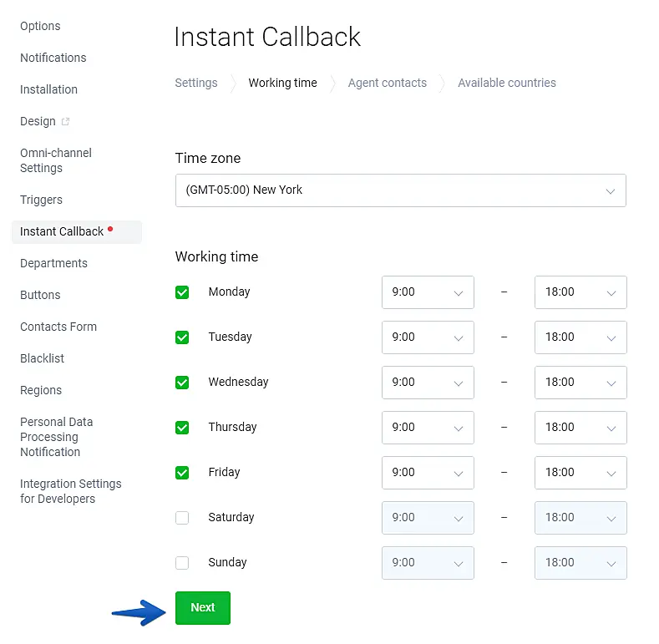Open the Time zone dropdown
Image resolution: width=659 pixels, height=644 pixels.
pos(400,190)
